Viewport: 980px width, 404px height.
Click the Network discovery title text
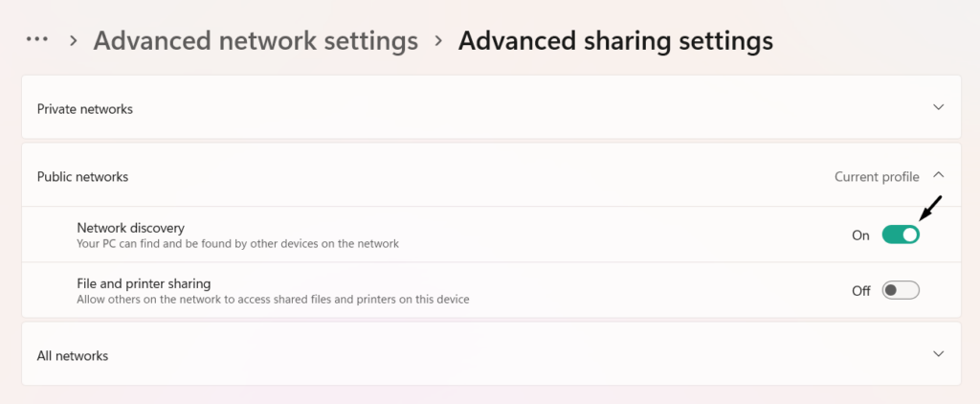[x=130, y=228]
